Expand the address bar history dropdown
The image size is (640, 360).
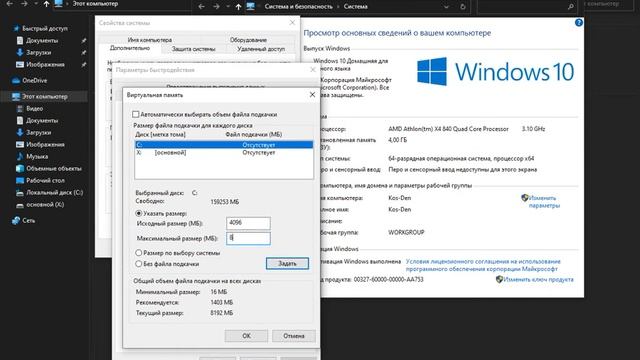pos(446,7)
